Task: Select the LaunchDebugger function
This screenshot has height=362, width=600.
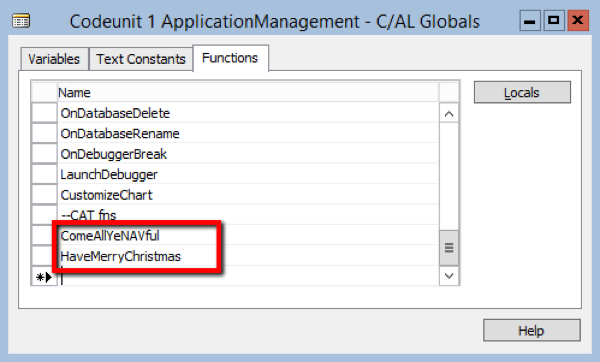Action: (248, 174)
